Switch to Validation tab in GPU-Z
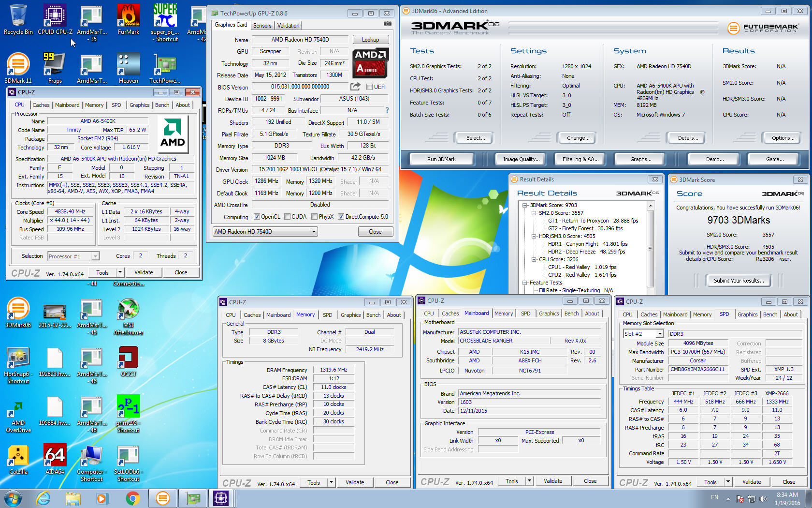 (x=289, y=26)
